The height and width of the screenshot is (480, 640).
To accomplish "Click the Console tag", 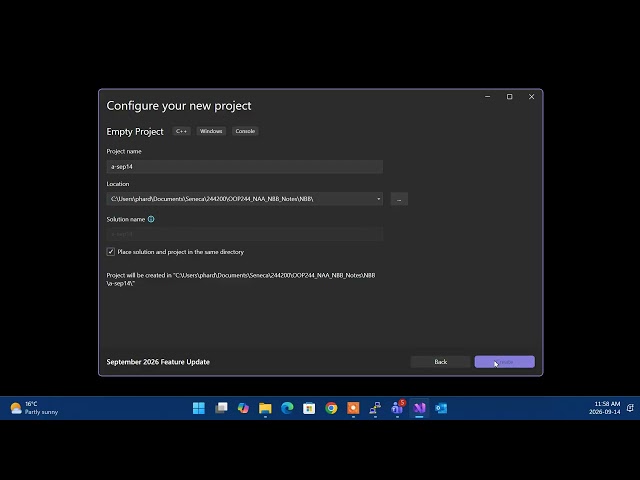I will click(245, 131).
